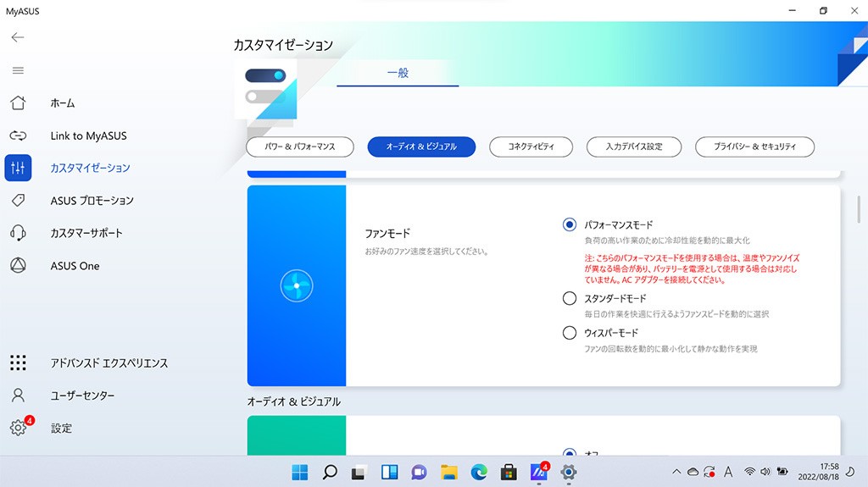This screenshot has width=868, height=487.
Task: Click the battery tray icon
Action: point(782,472)
